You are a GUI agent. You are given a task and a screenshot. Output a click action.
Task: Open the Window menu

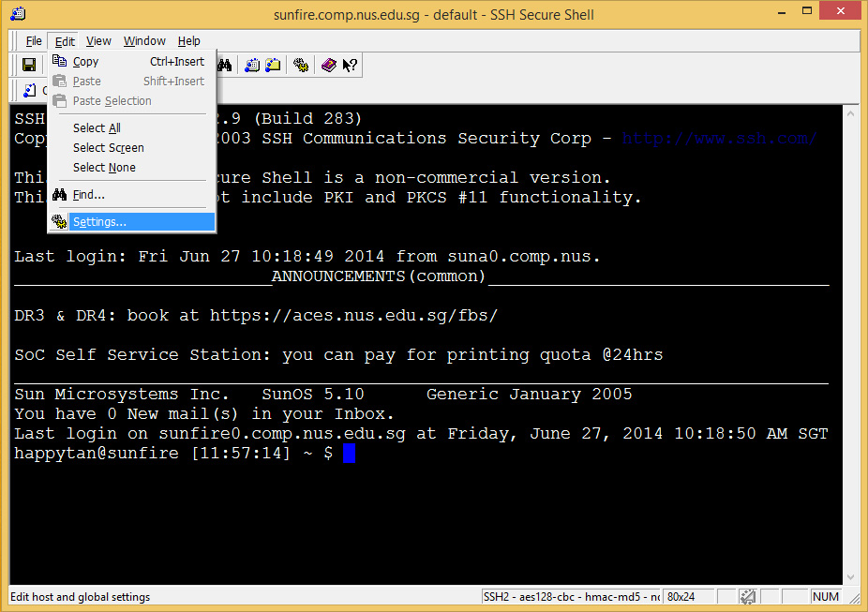coord(144,41)
